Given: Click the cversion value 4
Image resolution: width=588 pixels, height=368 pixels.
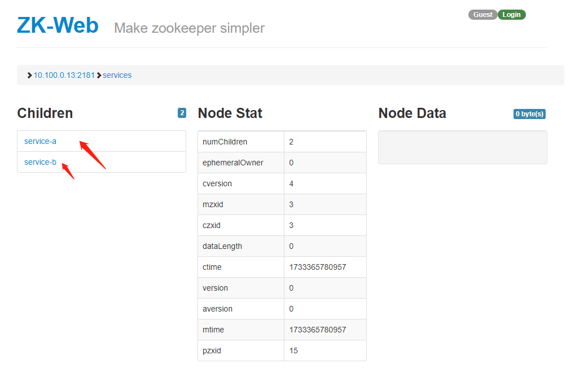Looking at the screenshot, I should [x=291, y=183].
